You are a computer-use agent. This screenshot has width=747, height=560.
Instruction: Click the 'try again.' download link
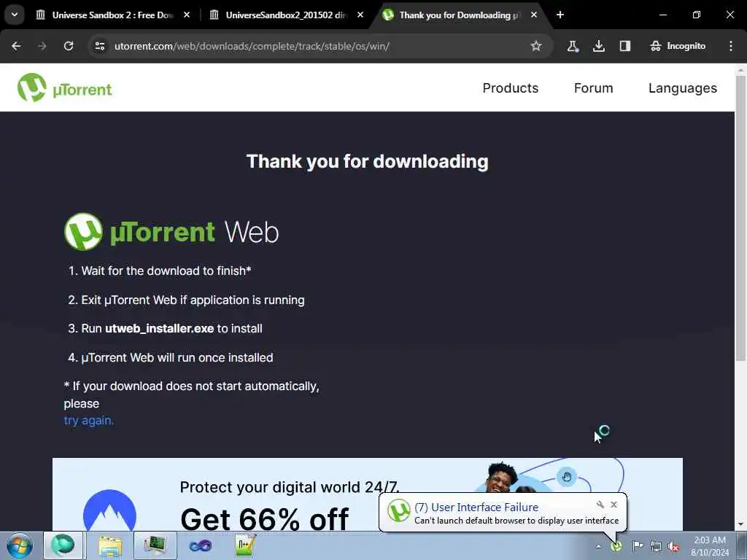(x=88, y=421)
